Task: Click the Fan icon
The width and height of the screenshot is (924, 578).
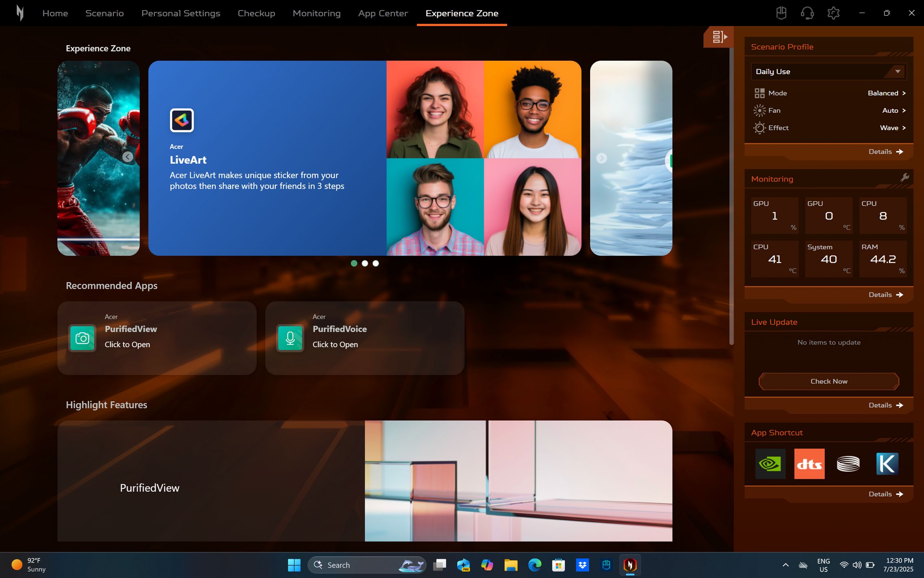Action: click(x=759, y=110)
